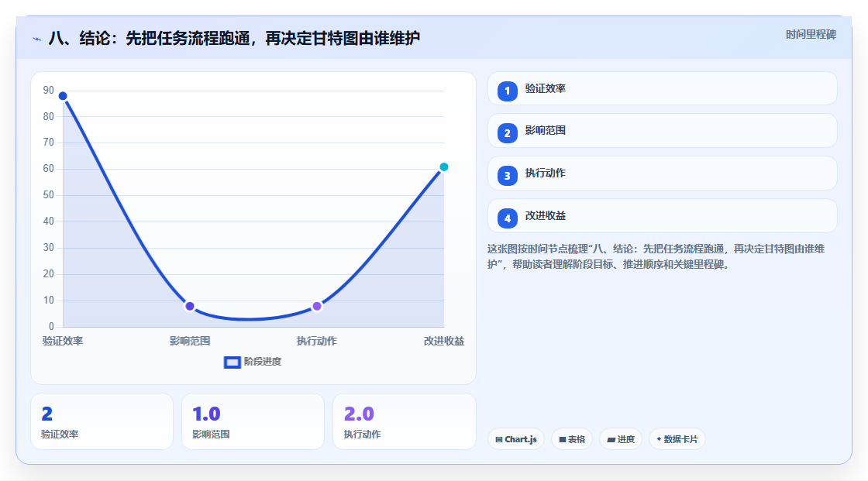The width and height of the screenshot is (868, 481).
Task: Click the 时间里程碑 label in header
Action: pyautogui.click(x=811, y=34)
